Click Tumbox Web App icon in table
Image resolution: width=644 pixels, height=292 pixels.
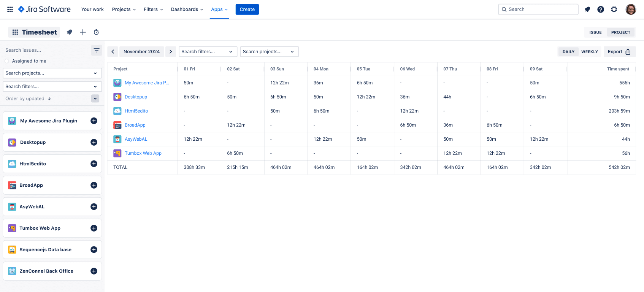pos(117,153)
